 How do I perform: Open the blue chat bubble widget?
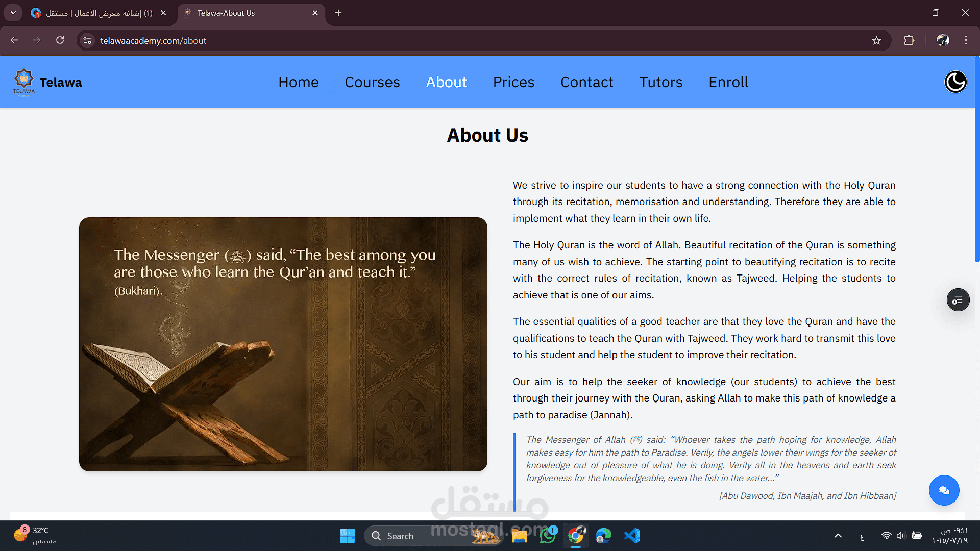(944, 490)
